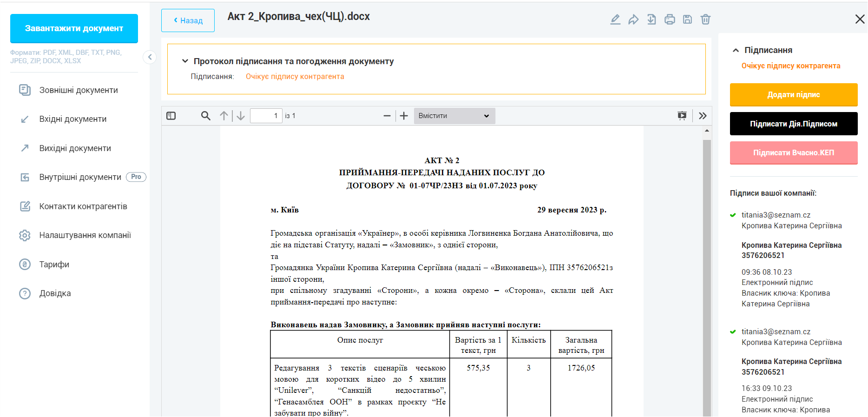Open Налаштування компанії section

pos(85,235)
